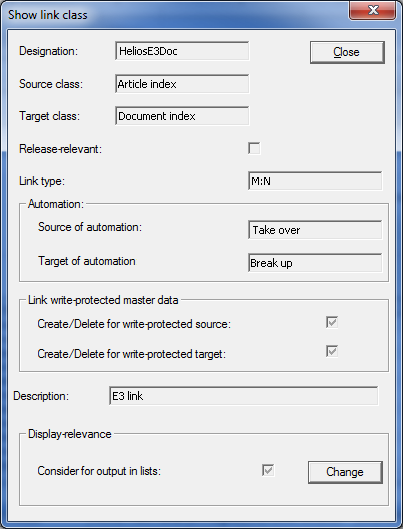Toggle Create/Delete for write-protected source checkbox
The image size is (403, 529).
(332, 322)
